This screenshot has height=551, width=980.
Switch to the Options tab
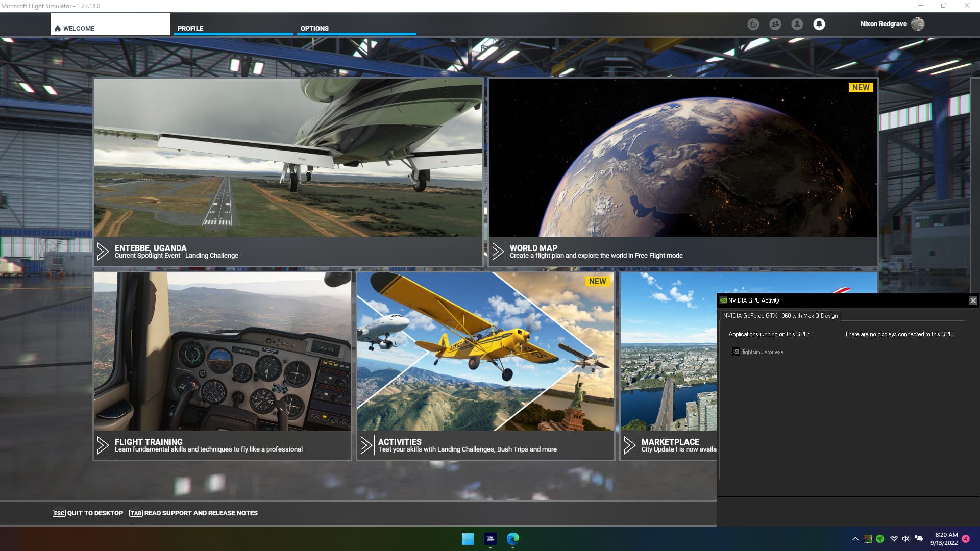click(x=357, y=28)
